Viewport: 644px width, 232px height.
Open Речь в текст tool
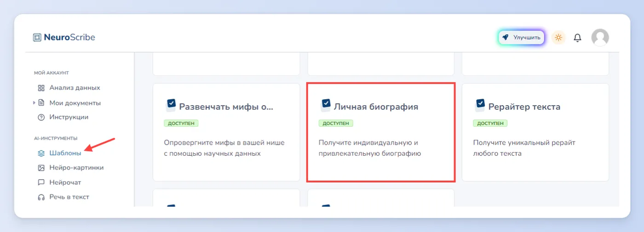(x=69, y=197)
